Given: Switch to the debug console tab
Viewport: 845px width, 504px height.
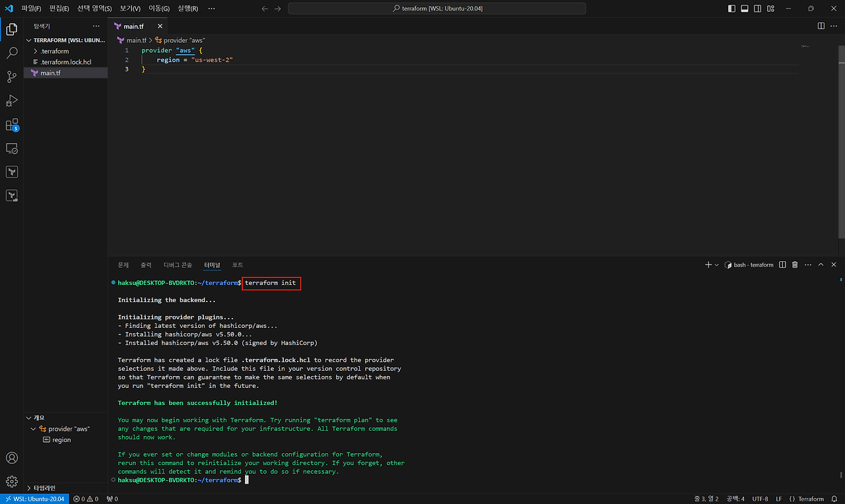Looking at the screenshot, I should [177, 265].
